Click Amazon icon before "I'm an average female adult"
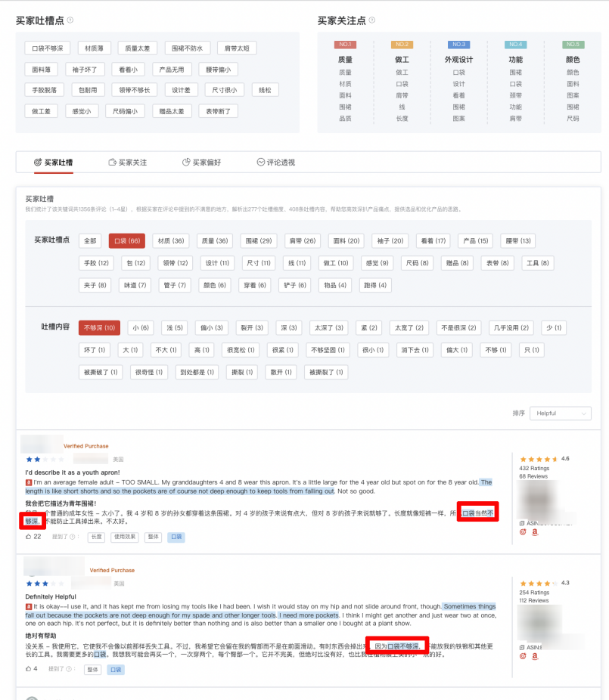 [x=29, y=482]
